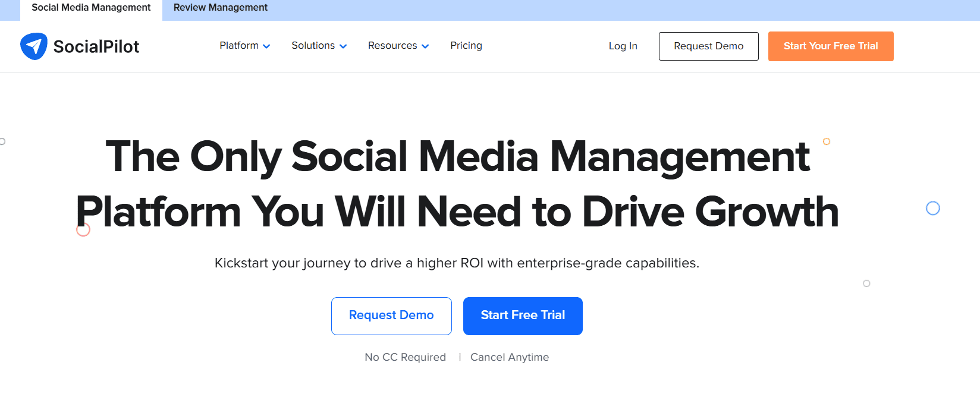Click the No CC Required text
The image size is (980, 394).
(x=405, y=357)
